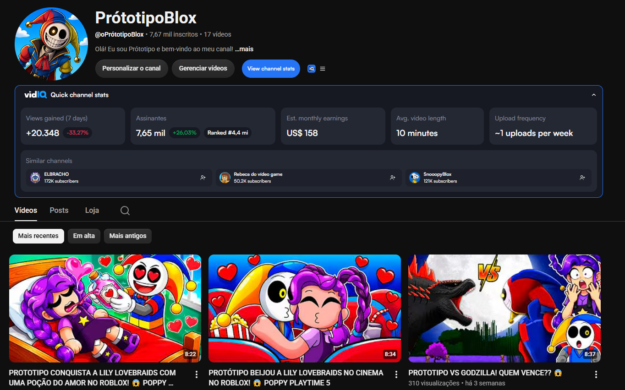
Task: Click the 8:22 duration badge
Action: point(190,354)
